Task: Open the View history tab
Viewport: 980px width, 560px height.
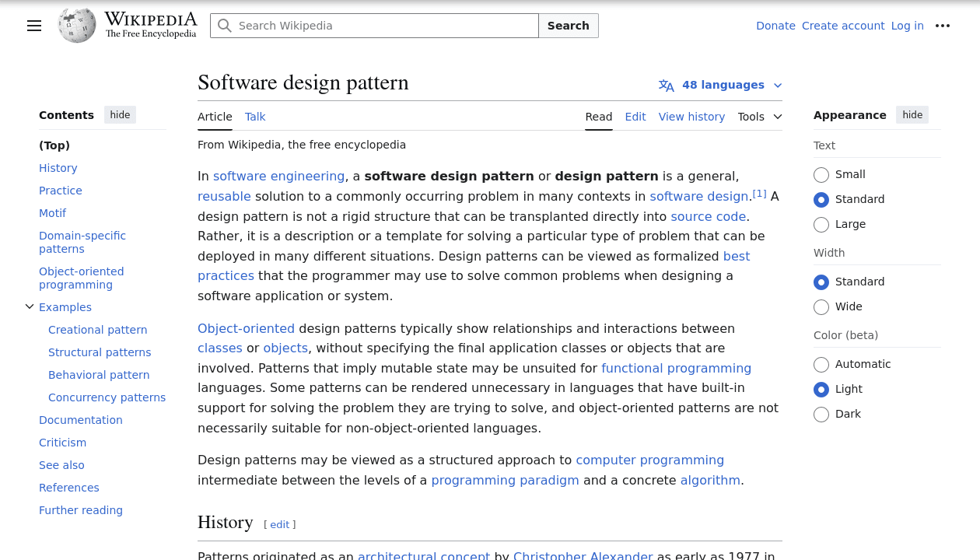Action: (691, 117)
